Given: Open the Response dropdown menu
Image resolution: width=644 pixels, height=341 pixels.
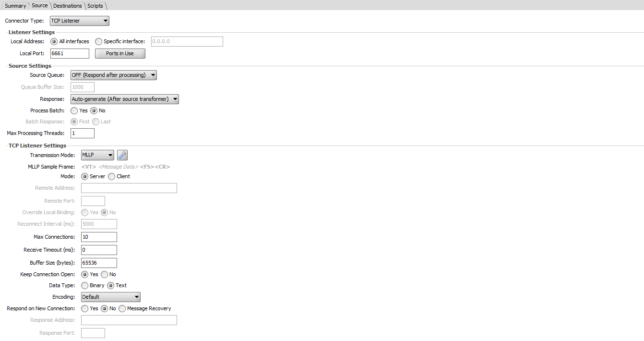Looking at the screenshot, I should 124,99.
